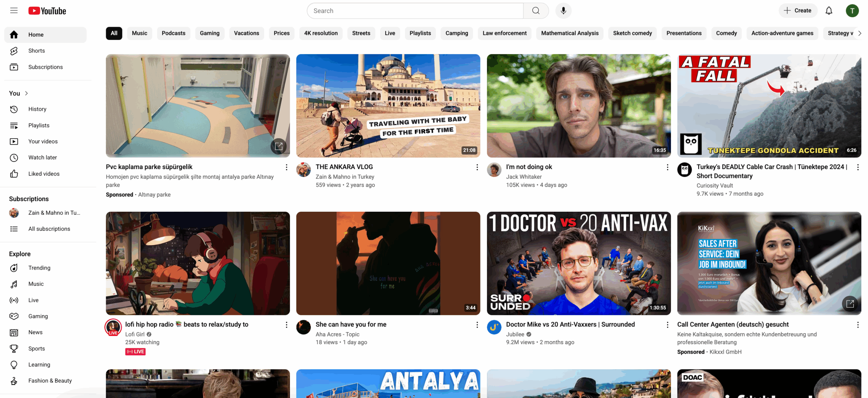This screenshot has height=398, width=868.
Task: Open Gaming in Explore section
Action: tap(45, 316)
